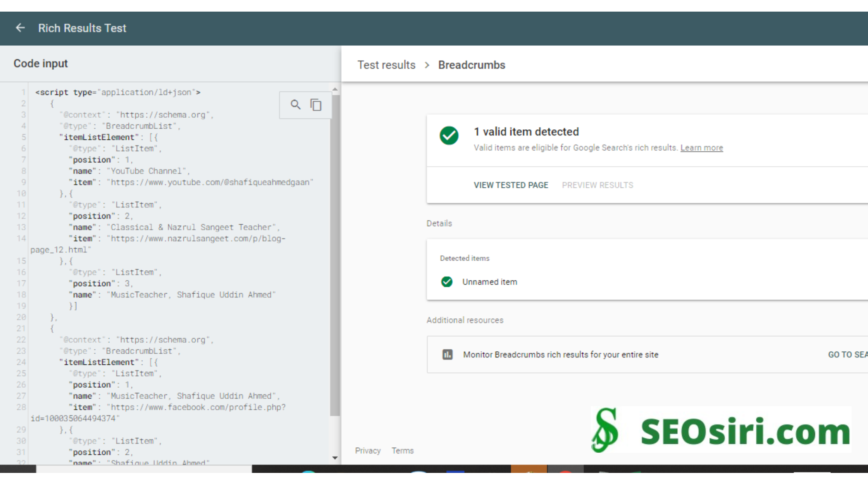Open the Privacy footer link
Viewport: 868px width, 488px height.
click(368, 450)
